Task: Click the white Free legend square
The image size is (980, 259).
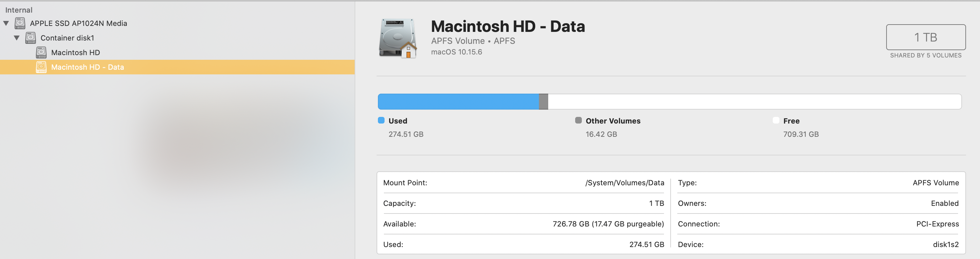Action: [776, 121]
